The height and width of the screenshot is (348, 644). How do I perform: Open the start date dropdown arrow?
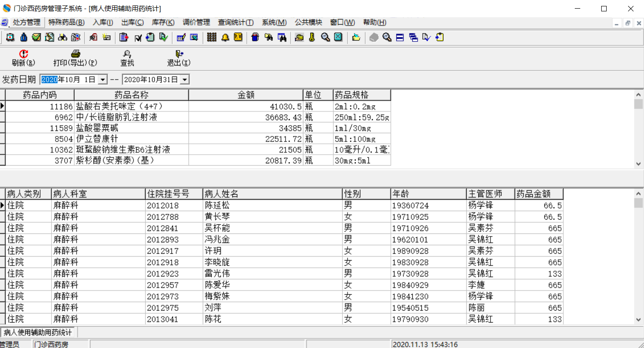tap(102, 80)
